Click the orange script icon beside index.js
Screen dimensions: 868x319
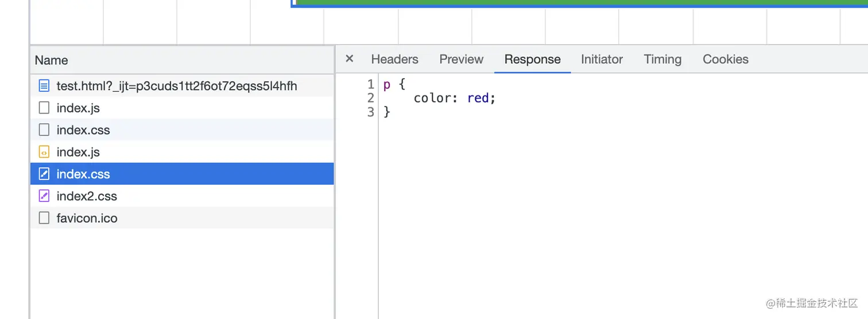pyautogui.click(x=44, y=152)
